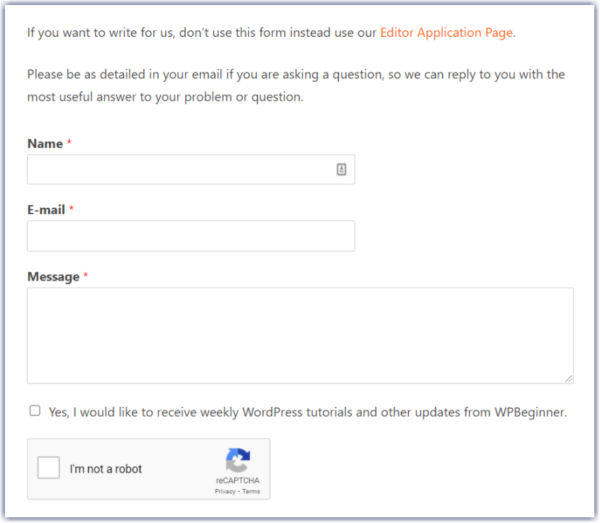Check the I'm not a robot box
600x523 pixels.
(49, 468)
